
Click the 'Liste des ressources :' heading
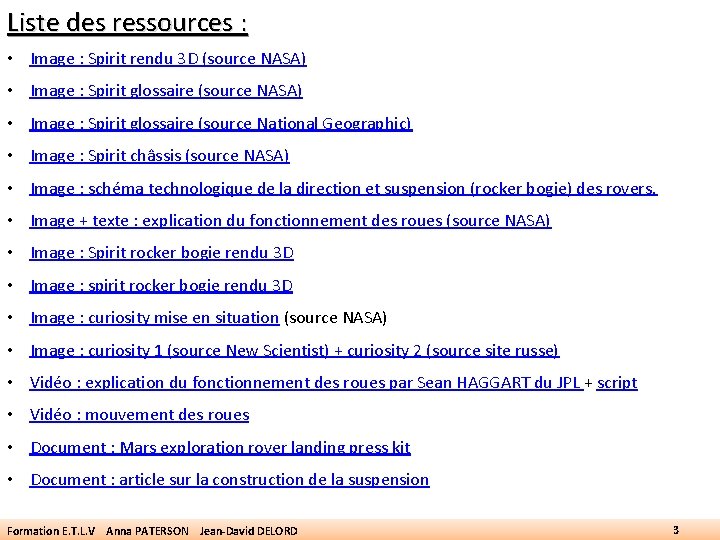128,22
